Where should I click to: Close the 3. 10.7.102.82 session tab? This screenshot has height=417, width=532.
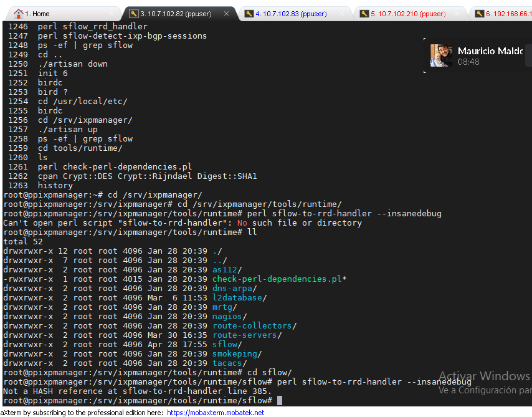pyautogui.click(x=226, y=14)
